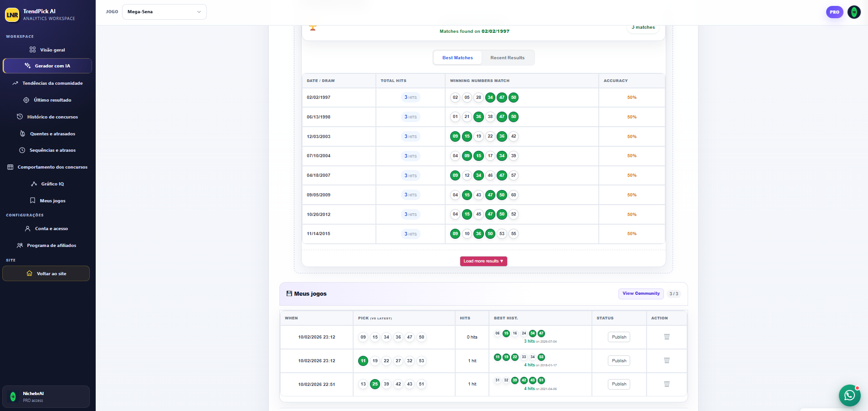Screen dimensions: 868x411
Task: Open Meus jogos bookmark icon
Action: 32,200
